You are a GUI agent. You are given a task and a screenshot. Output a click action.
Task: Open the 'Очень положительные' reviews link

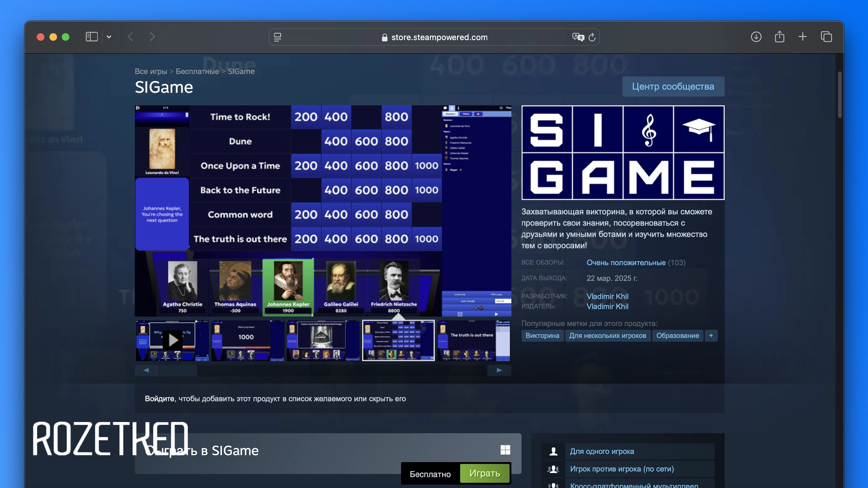tap(626, 263)
